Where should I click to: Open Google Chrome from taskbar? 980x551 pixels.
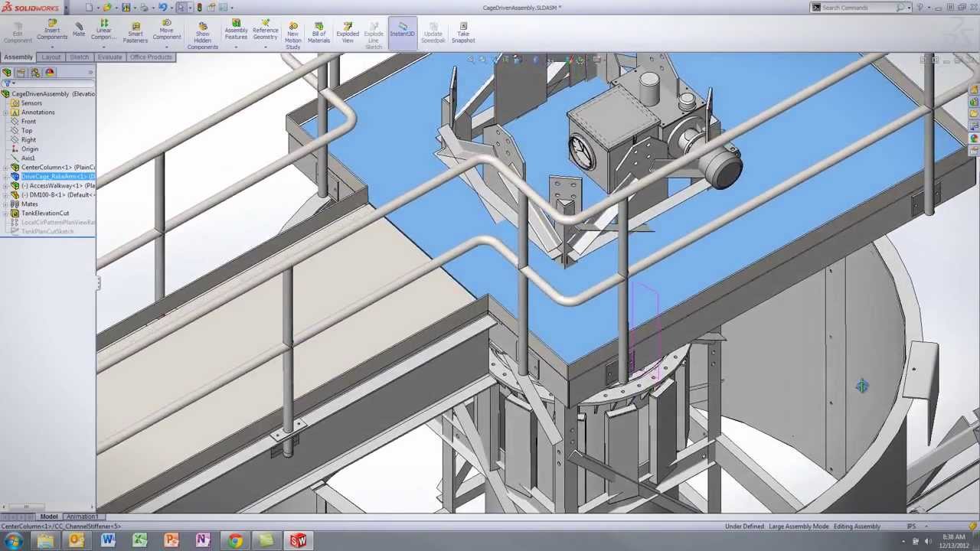pyautogui.click(x=235, y=541)
